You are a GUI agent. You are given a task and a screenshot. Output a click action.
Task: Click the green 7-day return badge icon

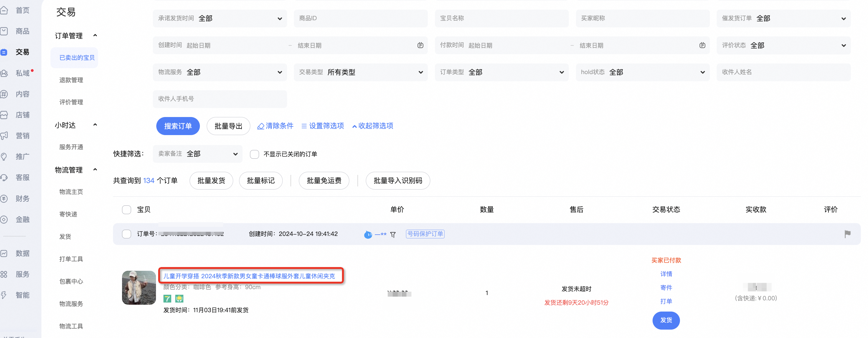[167, 298]
